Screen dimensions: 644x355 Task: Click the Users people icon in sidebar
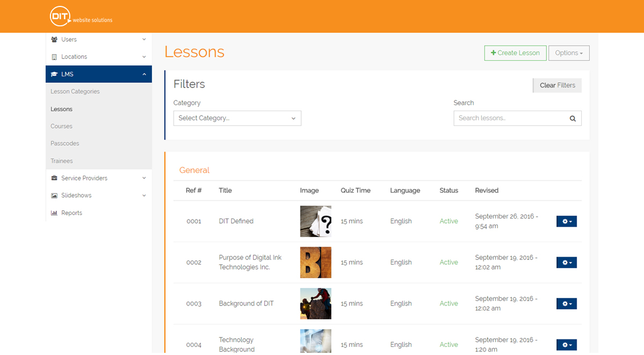click(x=54, y=40)
